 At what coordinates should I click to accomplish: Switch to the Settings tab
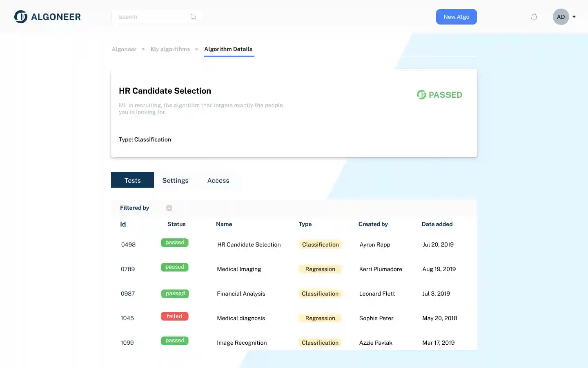click(175, 180)
